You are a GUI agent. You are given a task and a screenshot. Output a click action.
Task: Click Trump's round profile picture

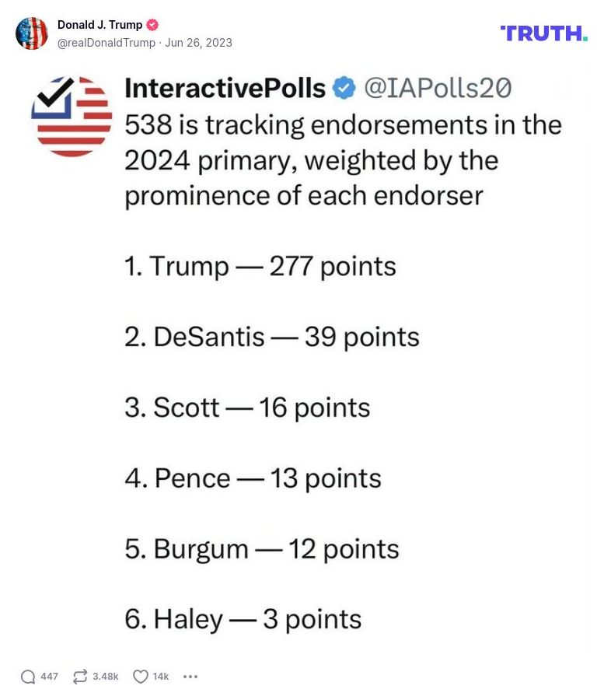pyautogui.click(x=32, y=33)
